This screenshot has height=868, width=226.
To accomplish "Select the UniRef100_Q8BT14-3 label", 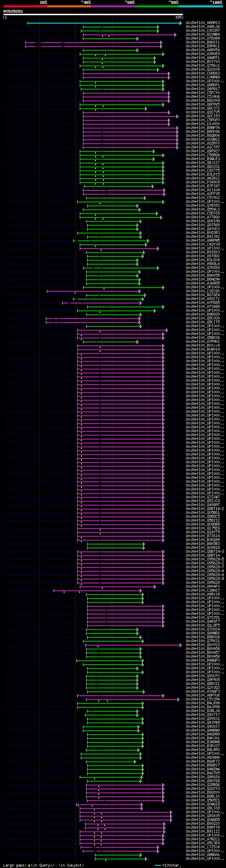I will tap(205, 552).
